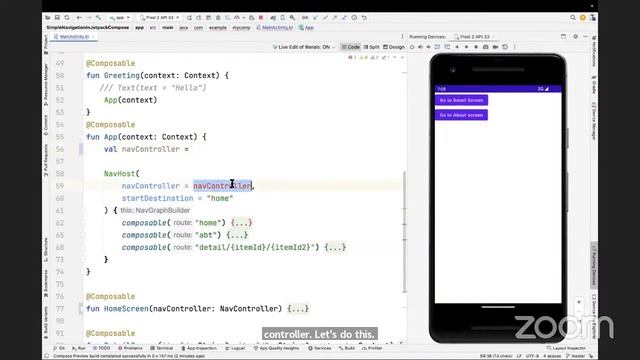Open the Profiler tool window

(x=372, y=348)
